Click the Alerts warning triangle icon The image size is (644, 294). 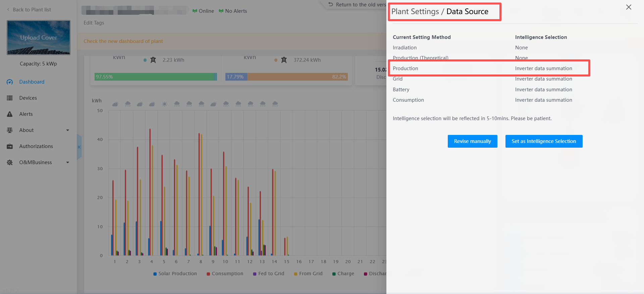pyautogui.click(x=10, y=114)
